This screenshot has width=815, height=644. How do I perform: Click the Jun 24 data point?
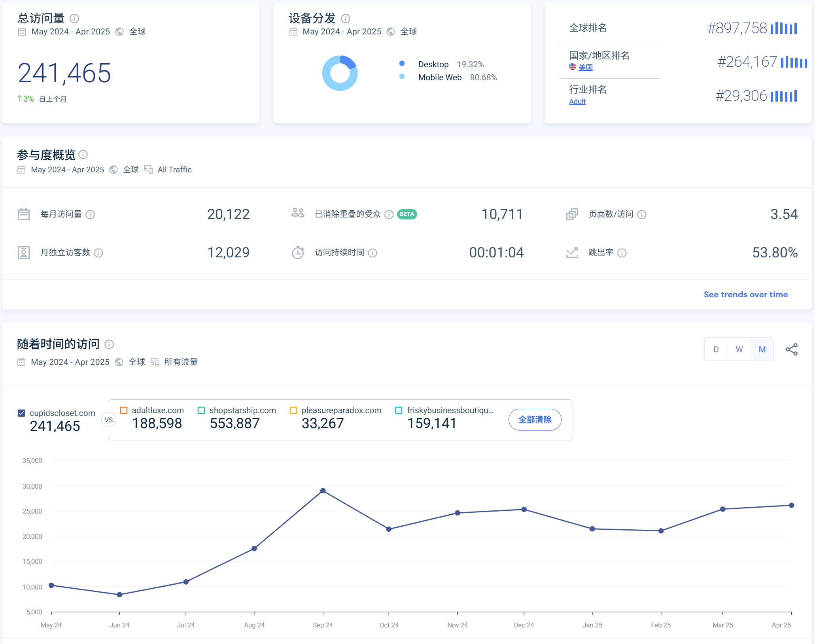tap(119, 595)
